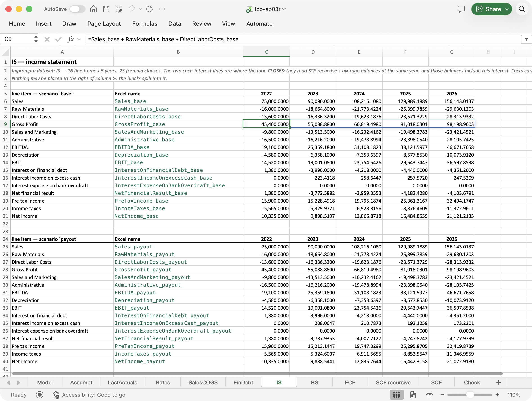The width and height of the screenshot is (532, 401).
Task: Switch to Page Layout view icon
Action: [413, 395]
